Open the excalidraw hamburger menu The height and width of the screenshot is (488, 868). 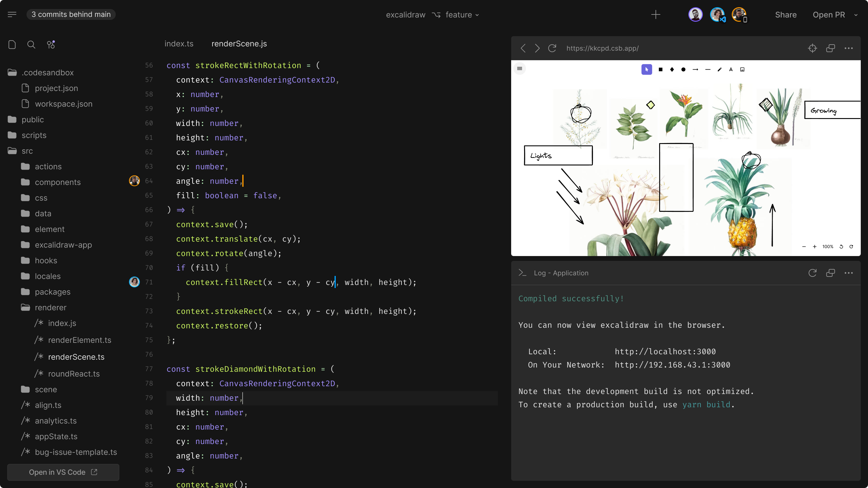(x=520, y=68)
